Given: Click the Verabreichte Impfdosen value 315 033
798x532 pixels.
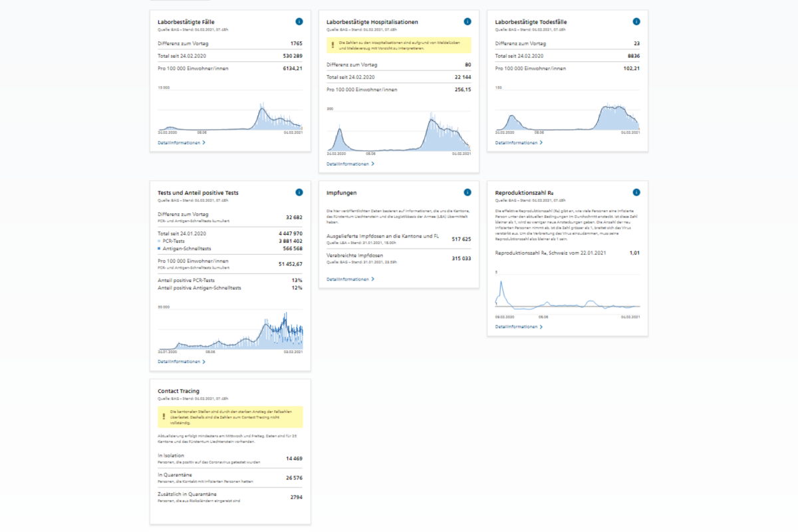Looking at the screenshot, I should 462,258.
